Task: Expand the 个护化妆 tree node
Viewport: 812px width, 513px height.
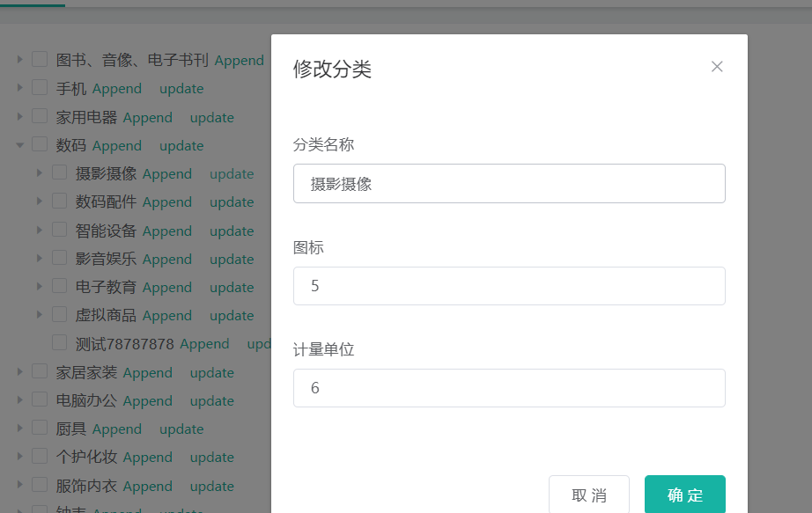Action: tap(19, 456)
